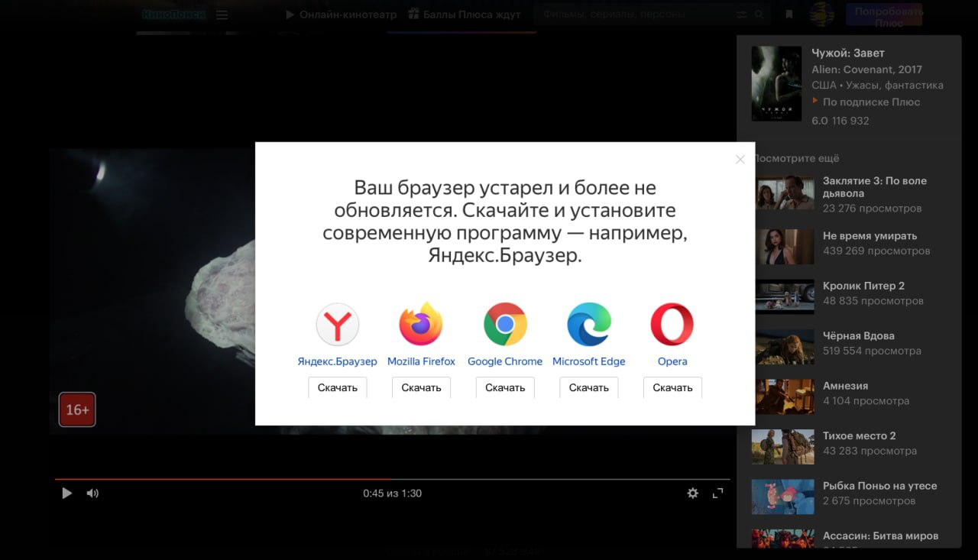
Task: Seek on the video progress bar
Action: click(392, 479)
